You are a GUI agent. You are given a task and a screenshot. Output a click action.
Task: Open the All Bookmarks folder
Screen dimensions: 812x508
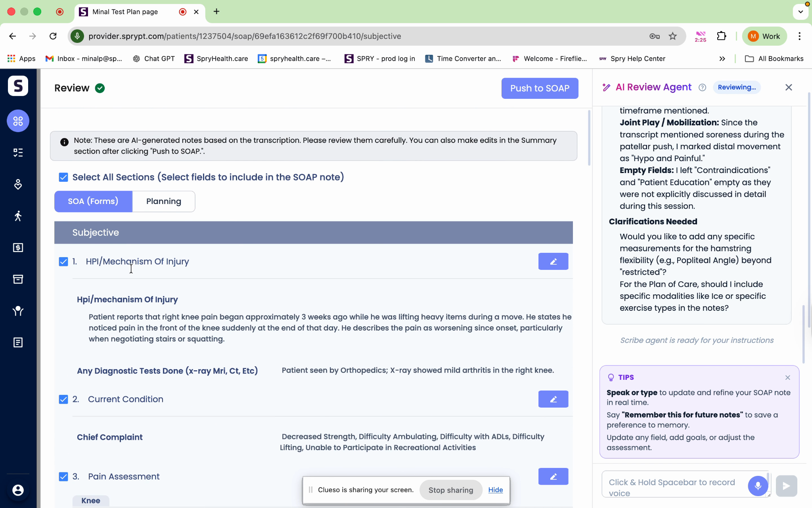pyautogui.click(x=774, y=59)
